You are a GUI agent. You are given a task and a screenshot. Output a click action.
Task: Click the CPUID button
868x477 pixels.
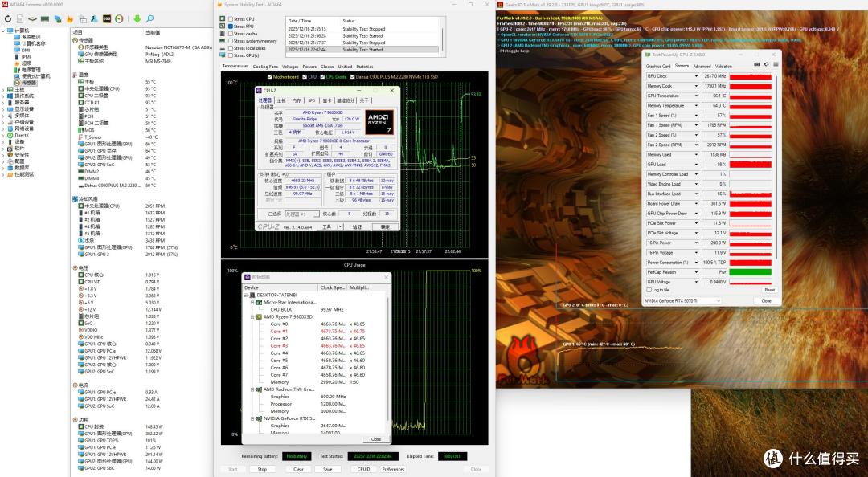tap(364, 469)
